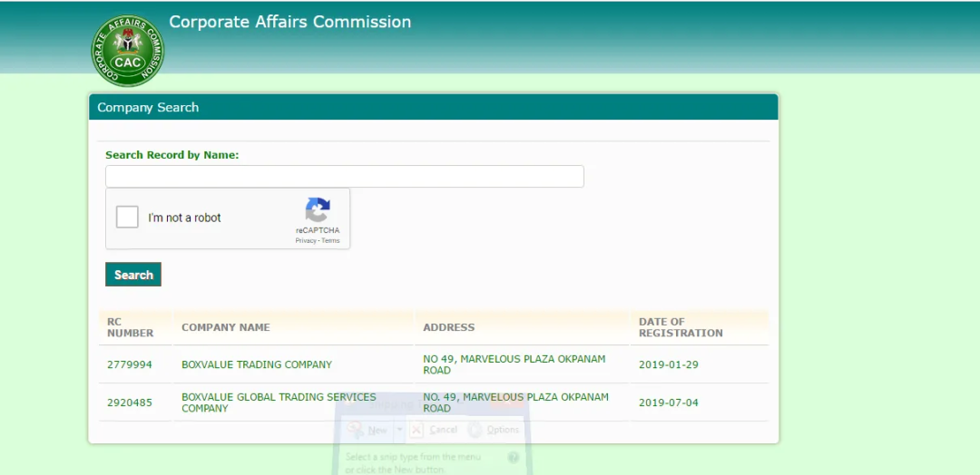Click registration date 2019-01-29

669,365
